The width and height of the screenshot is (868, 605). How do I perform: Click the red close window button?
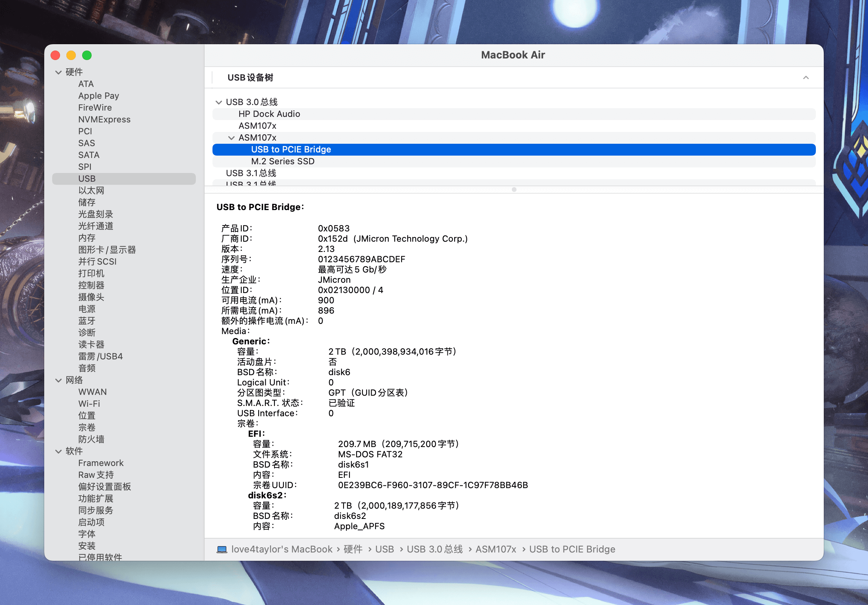(x=56, y=55)
